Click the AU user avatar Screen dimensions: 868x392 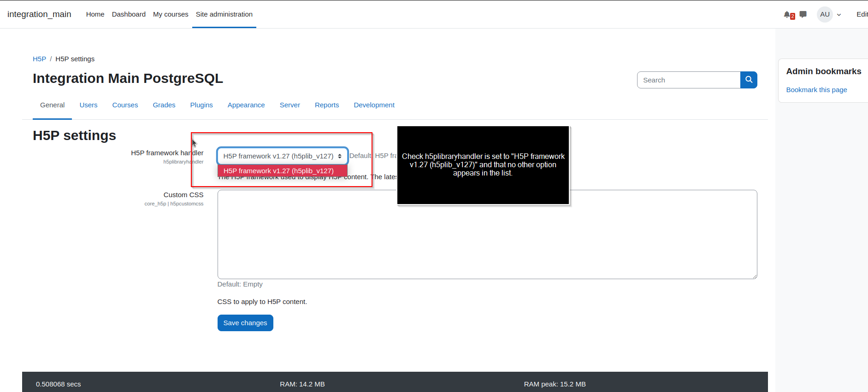click(x=825, y=14)
